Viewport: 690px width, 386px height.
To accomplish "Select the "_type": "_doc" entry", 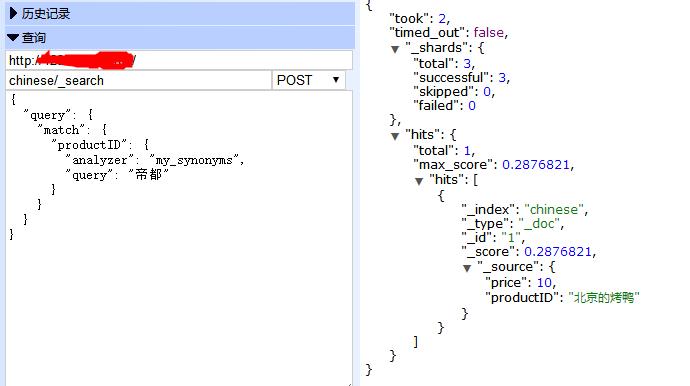I will pos(513,224).
